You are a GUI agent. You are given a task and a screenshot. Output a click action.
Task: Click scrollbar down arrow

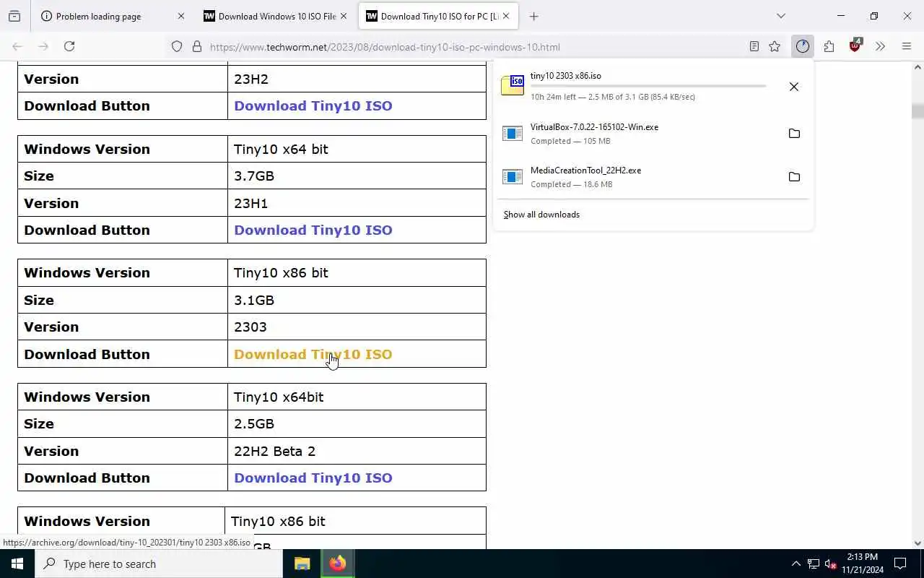pos(918,543)
